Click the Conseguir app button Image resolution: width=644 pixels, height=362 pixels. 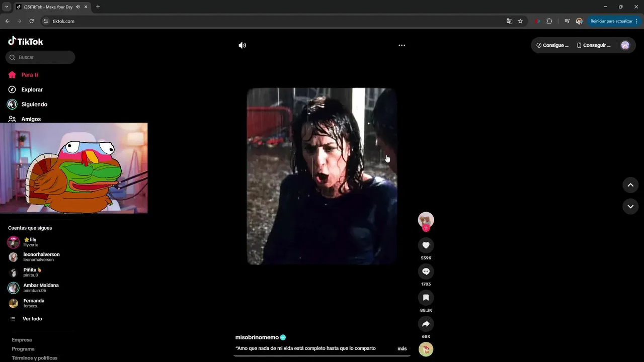click(594, 45)
